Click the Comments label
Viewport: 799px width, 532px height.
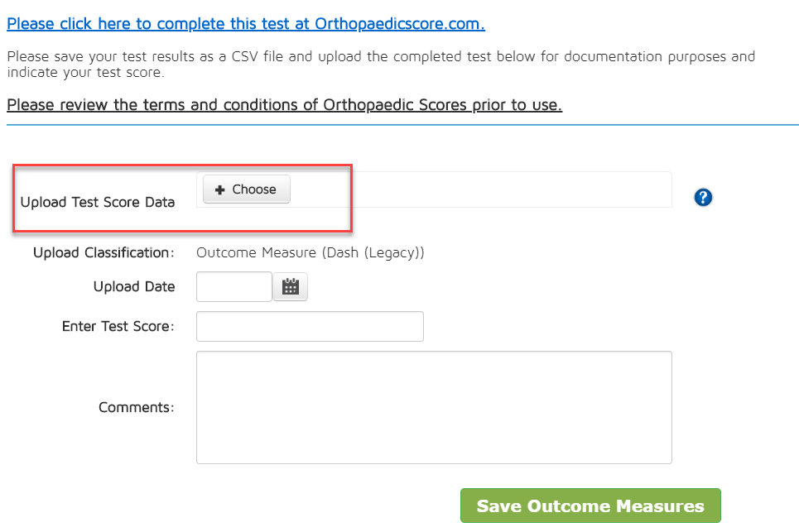coord(137,407)
